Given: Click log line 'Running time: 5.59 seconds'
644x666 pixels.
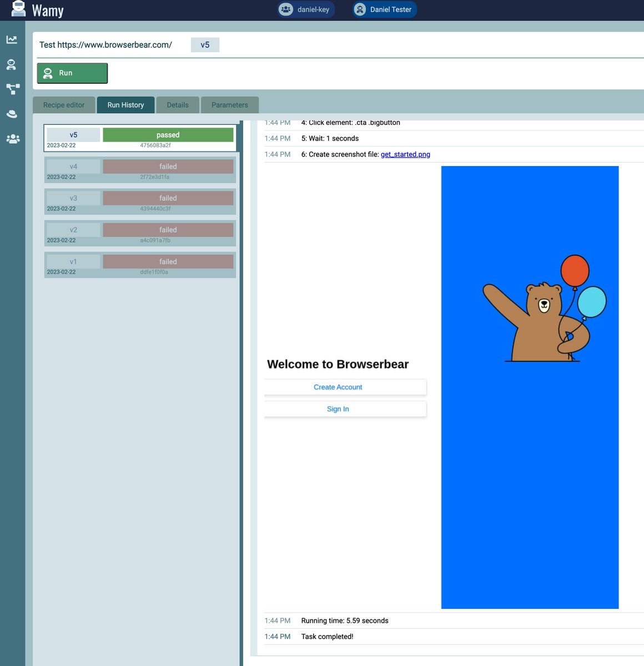Looking at the screenshot, I should pos(345,621).
